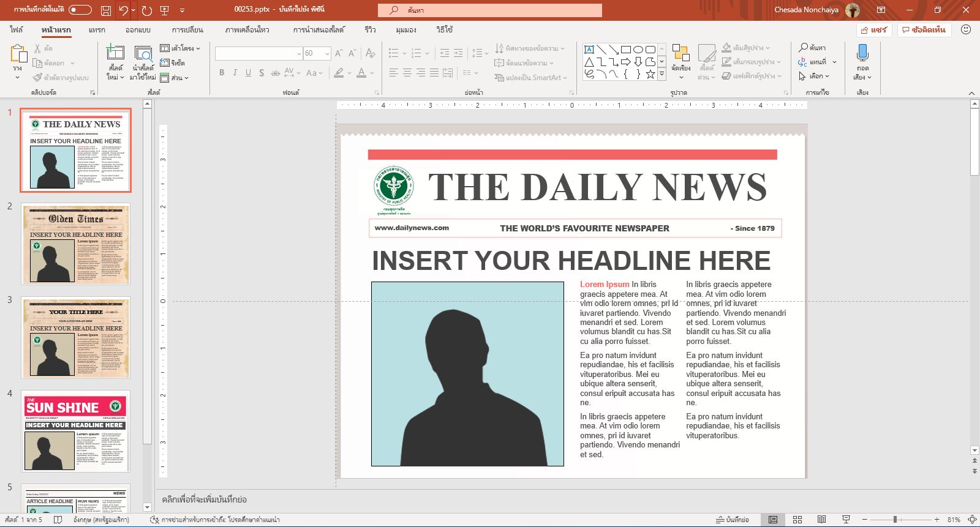Click the Find magnifier icon in editing group

click(804, 47)
